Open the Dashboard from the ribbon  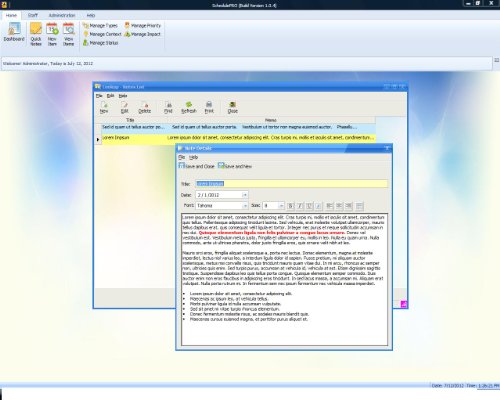point(14,32)
